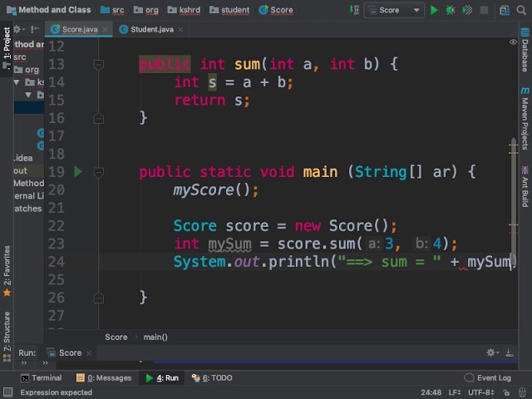Collapse the main method fold marker at line 19
This screenshot has height=399, width=532.
click(99, 172)
